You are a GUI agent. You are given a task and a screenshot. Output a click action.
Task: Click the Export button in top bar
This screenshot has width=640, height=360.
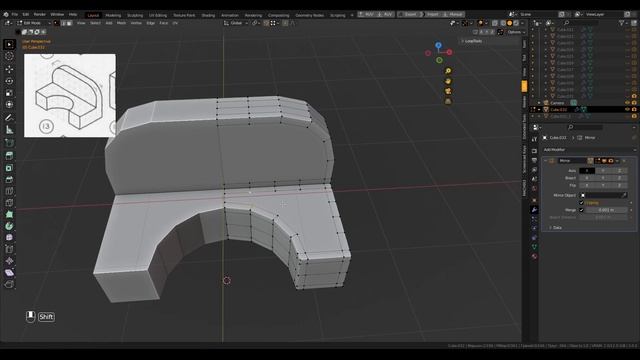coord(409,14)
